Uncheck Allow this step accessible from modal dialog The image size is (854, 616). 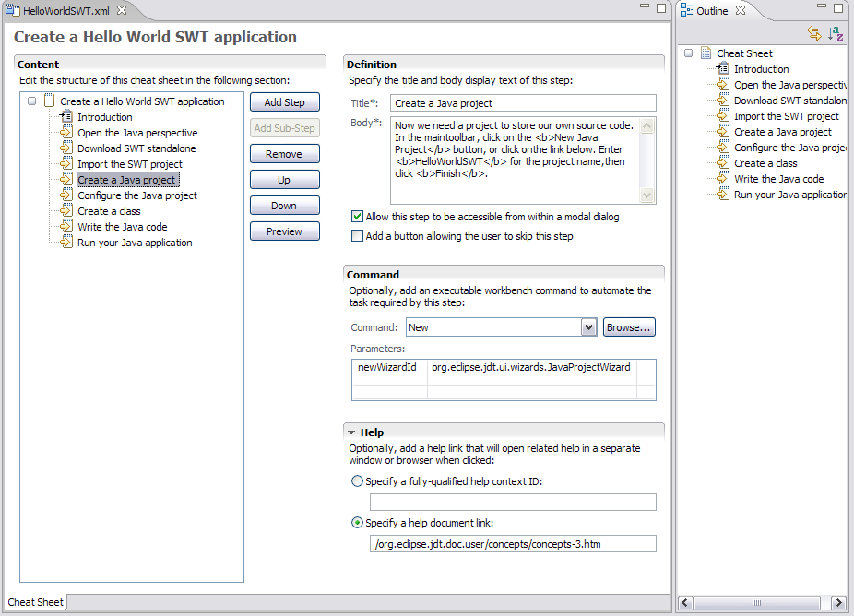(x=357, y=217)
